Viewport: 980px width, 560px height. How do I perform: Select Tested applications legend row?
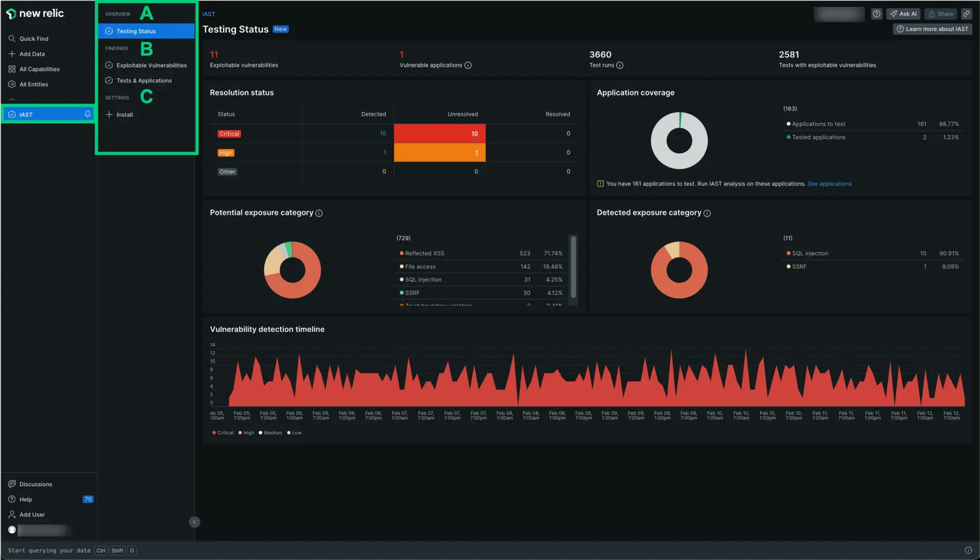click(x=872, y=137)
